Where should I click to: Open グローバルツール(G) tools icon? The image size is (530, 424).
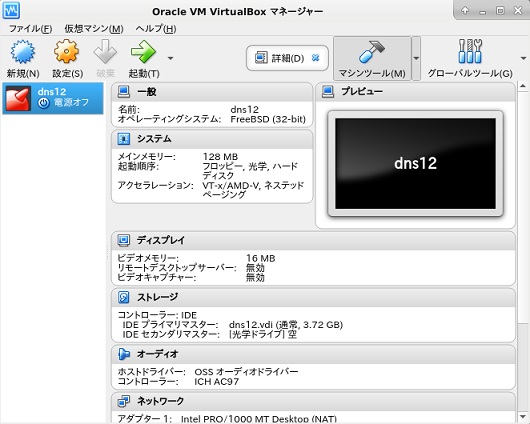tap(470, 51)
